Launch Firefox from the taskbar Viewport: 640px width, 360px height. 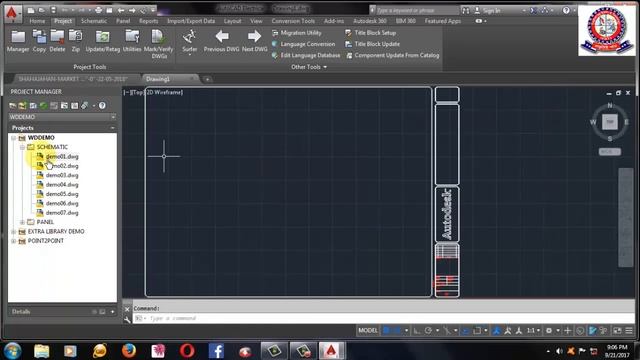pos(129,351)
